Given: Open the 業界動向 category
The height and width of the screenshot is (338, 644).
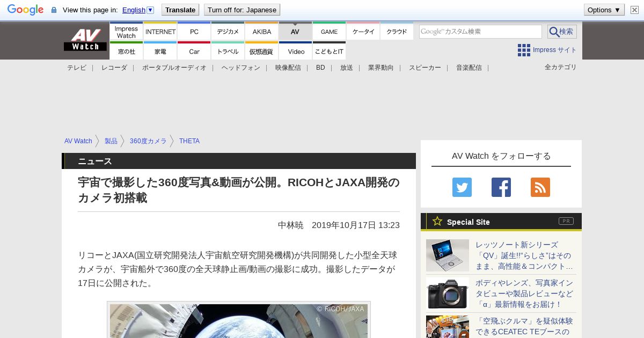Looking at the screenshot, I should [x=381, y=68].
